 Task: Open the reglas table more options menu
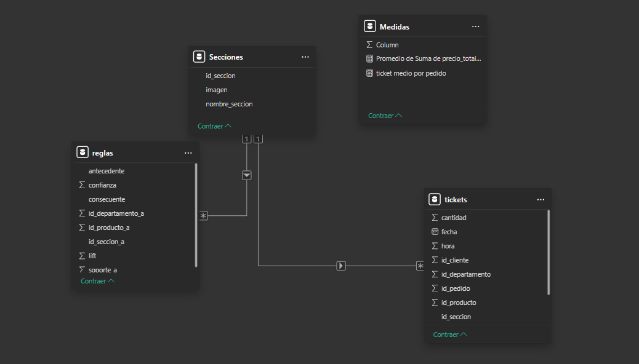point(188,152)
